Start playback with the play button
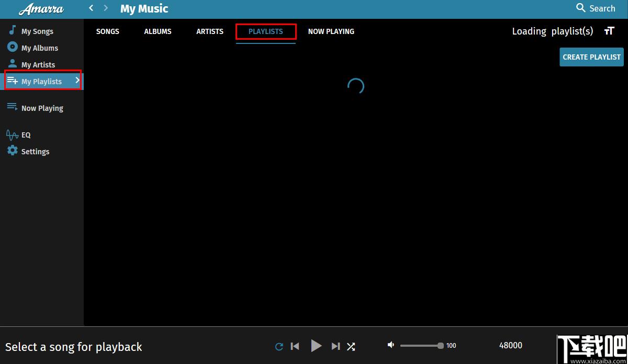 point(316,346)
